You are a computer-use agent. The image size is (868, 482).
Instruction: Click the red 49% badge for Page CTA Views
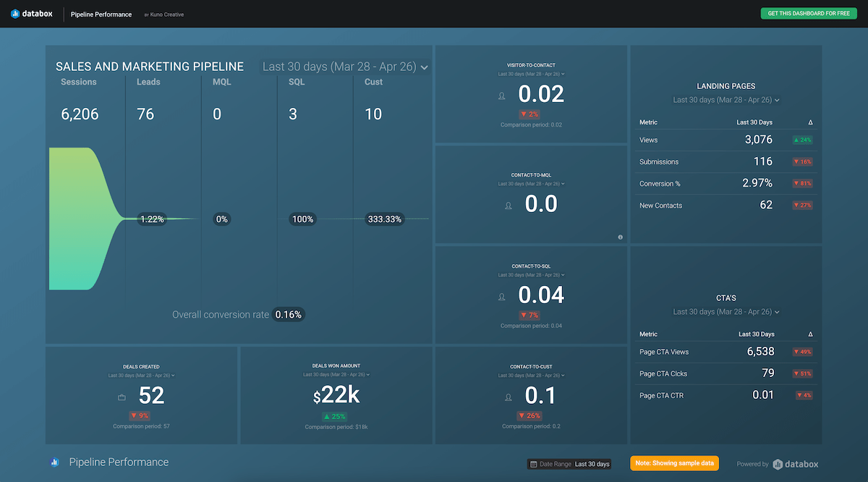803,352
